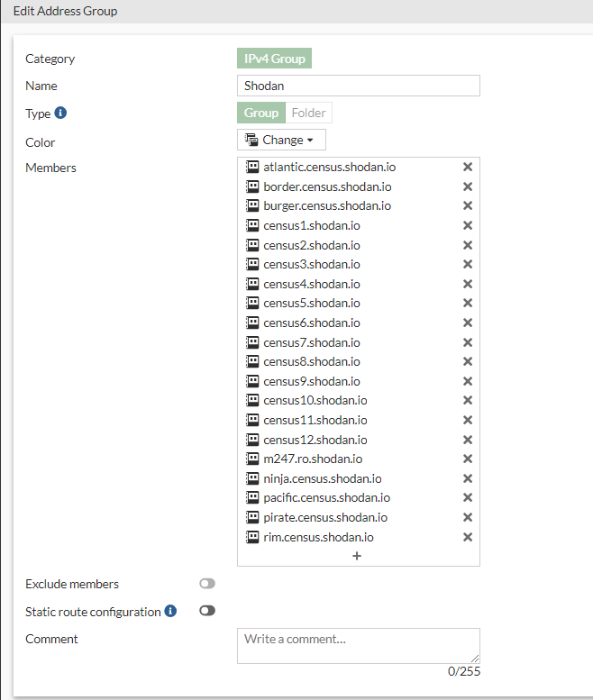The image size is (593, 700).
Task: Remove census11.shodan.io member
Action: pyautogui.click(x=468, y=420)
